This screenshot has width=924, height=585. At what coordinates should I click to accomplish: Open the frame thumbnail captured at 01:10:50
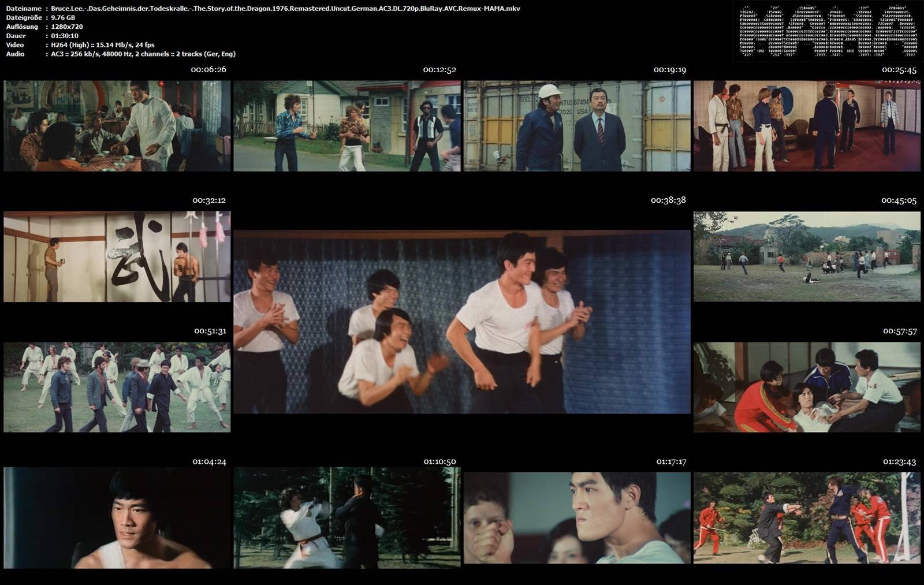pyautogui.click(x=347, y=518)
